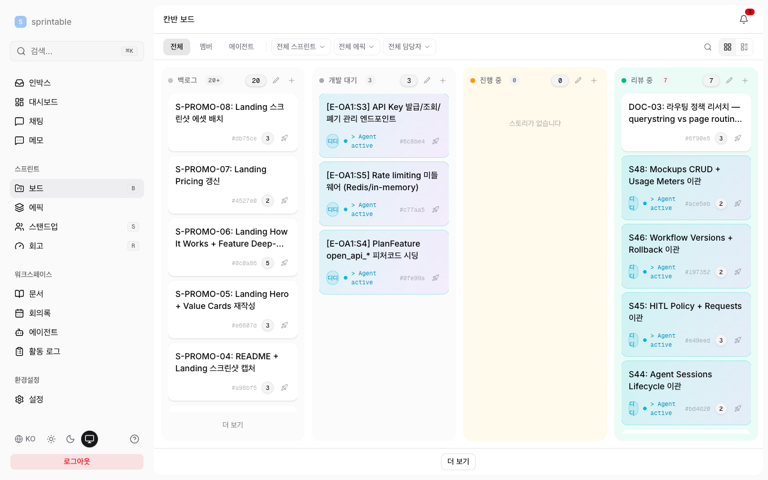Screen dimensions: 768x480
Task: Click the sprintable logo
Action: 43,22
